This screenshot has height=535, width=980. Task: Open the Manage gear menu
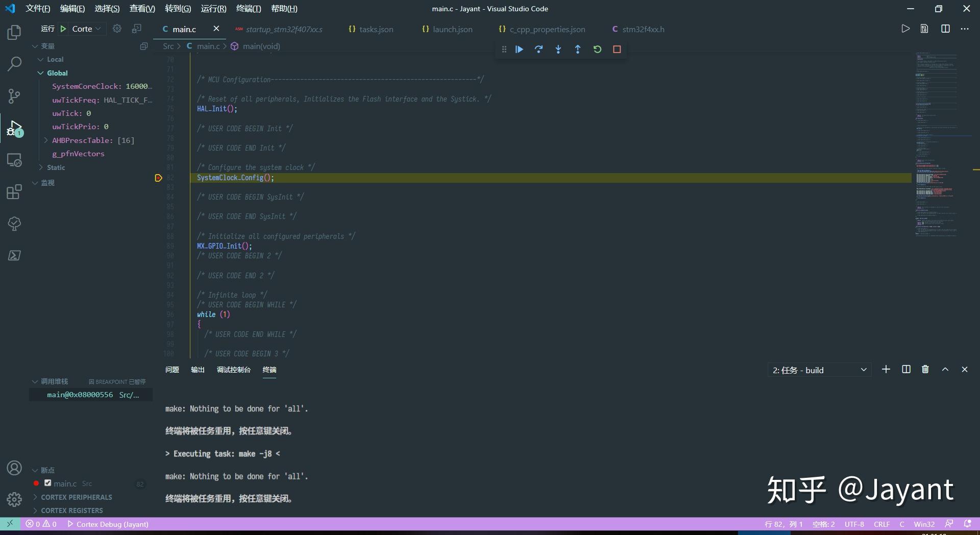coord(14,499)
